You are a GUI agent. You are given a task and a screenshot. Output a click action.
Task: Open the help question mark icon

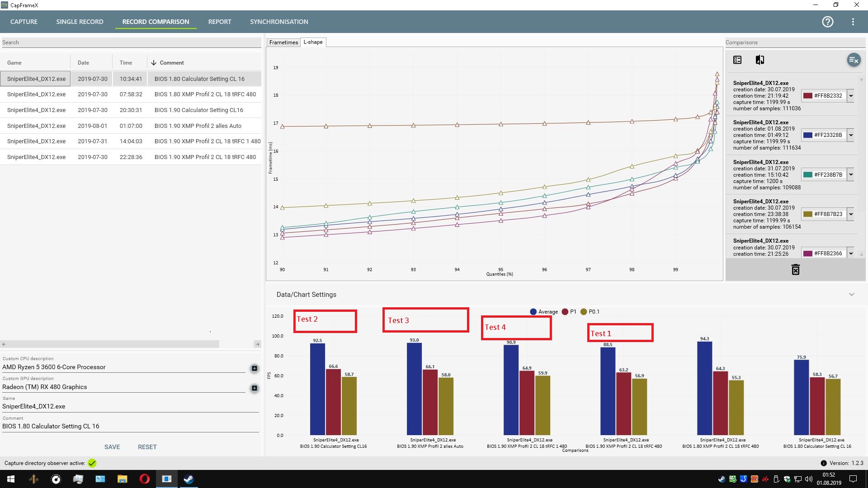[x=827, y=22]
